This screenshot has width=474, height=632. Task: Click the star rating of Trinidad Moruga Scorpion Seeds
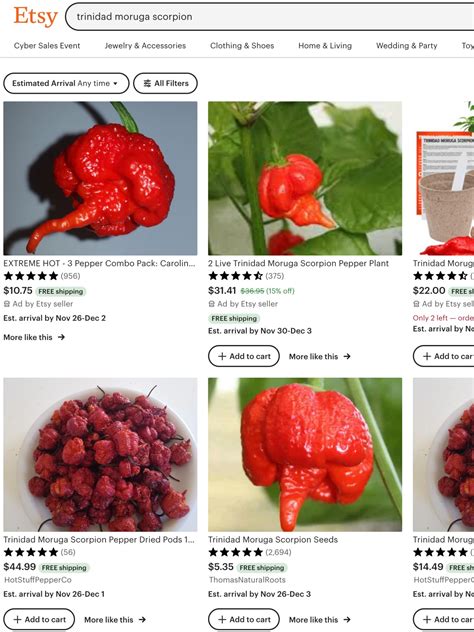pyautogui.click(x=235, y=552)
